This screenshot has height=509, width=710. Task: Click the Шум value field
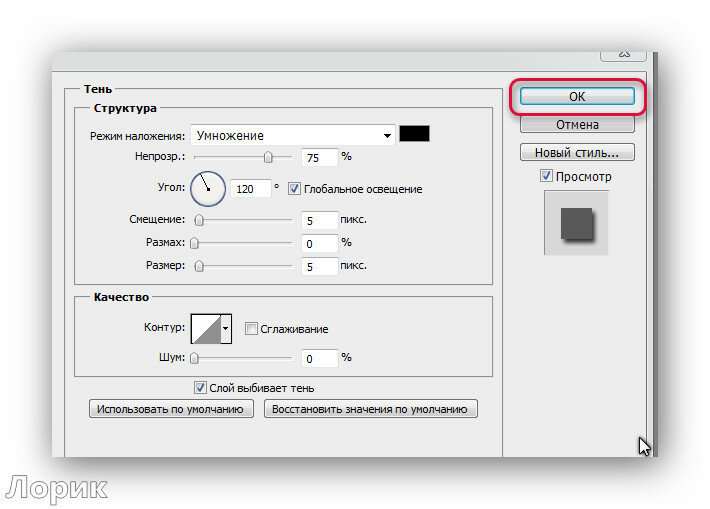click(x=320, y=359)
